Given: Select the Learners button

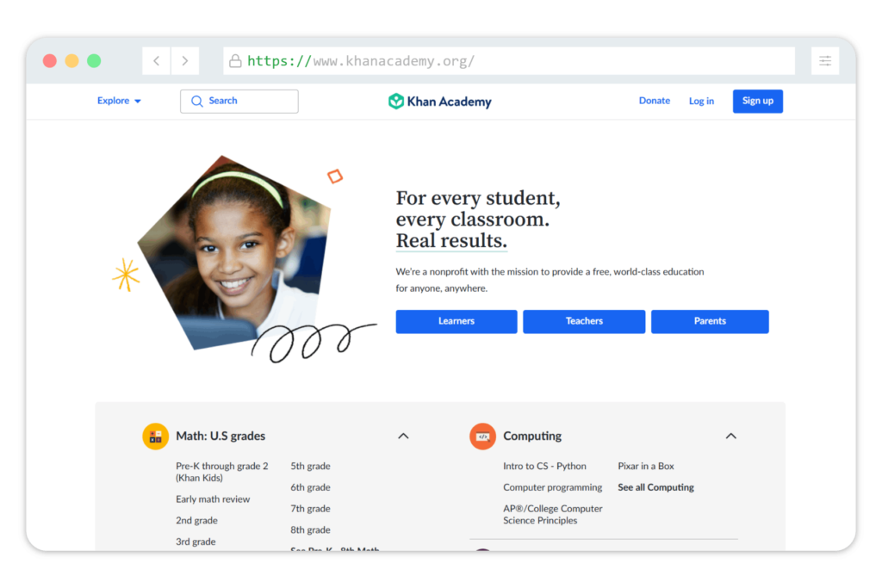Looking at the screenshot, I should pyautogui.click(x=457, y=321).
